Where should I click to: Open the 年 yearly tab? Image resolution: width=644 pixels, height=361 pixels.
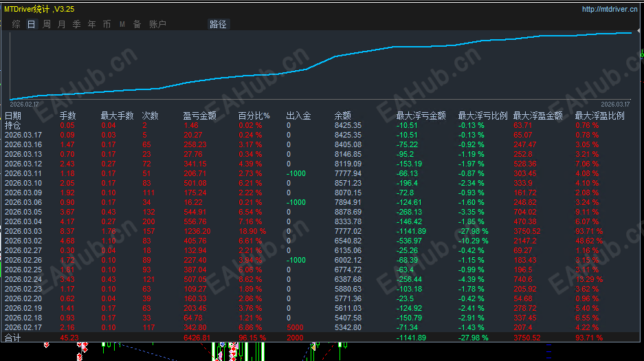coord(91,24)
